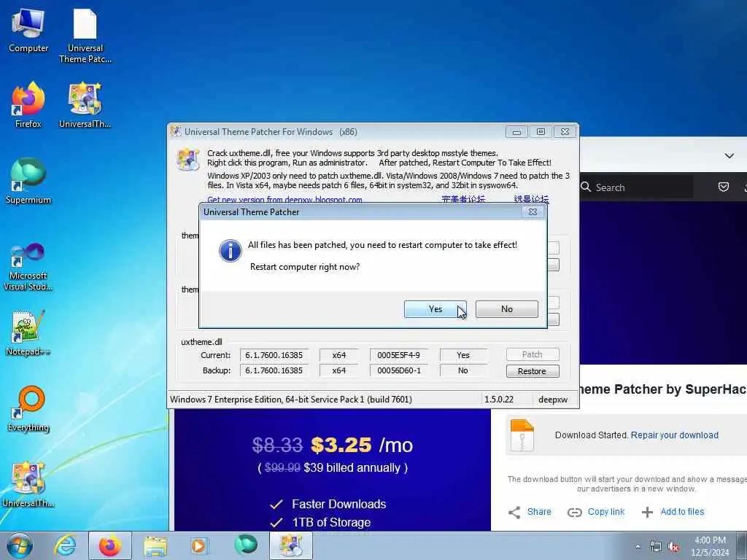747x560 pixels.
Task: Open the clock showing 4:00 PM
Action: click(710, 546)
